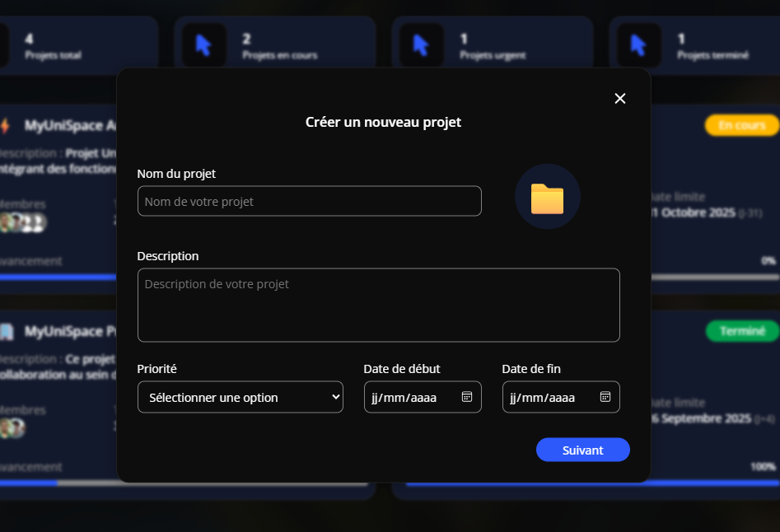The height and width of the screenshot is (532, 780).
Task: Click into the Description text area
Action: click(378, 305)
